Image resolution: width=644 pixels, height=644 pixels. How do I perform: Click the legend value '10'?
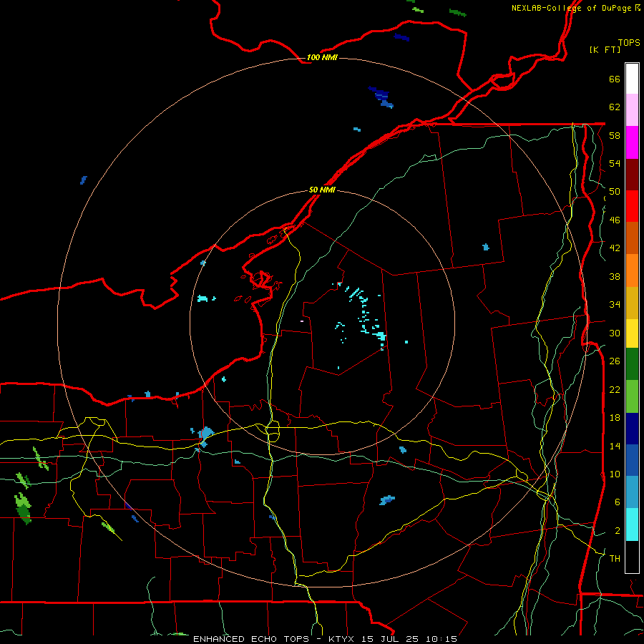(615, 474)
